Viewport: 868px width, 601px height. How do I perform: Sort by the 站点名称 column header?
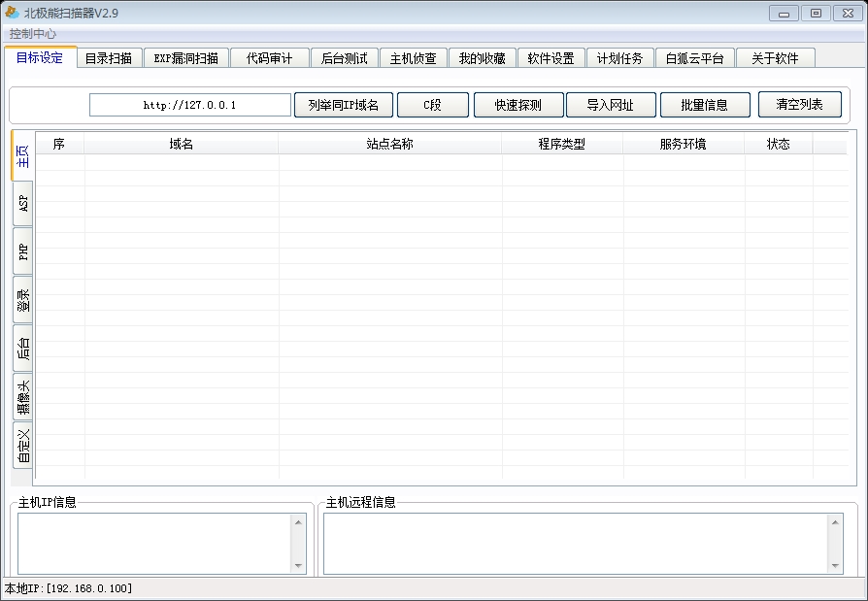point(390,144)
